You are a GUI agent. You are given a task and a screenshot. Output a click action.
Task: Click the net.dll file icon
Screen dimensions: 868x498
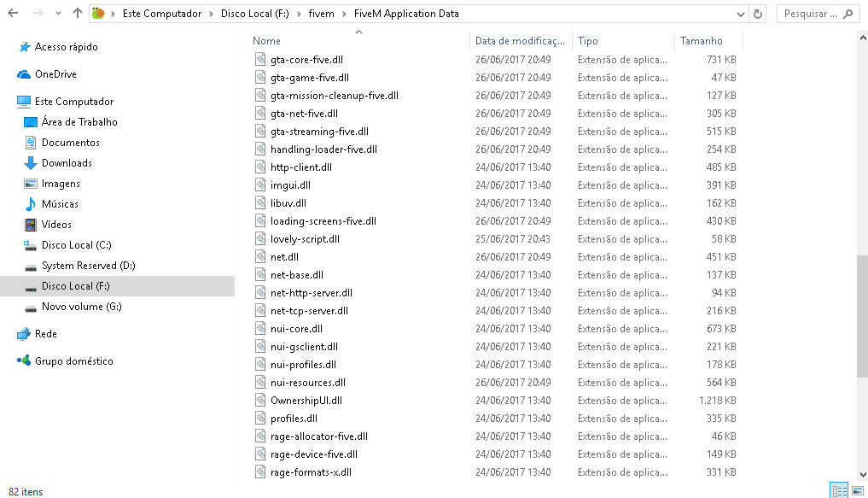click(260, 256)
